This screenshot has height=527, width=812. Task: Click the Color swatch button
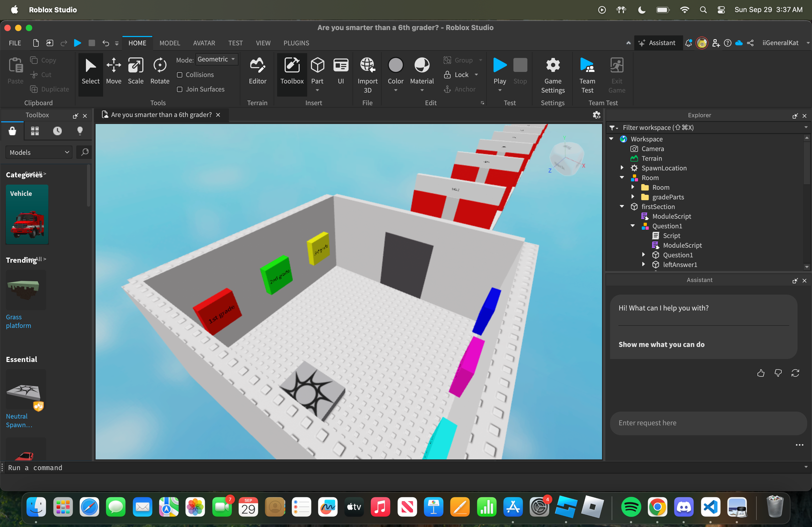396,65
